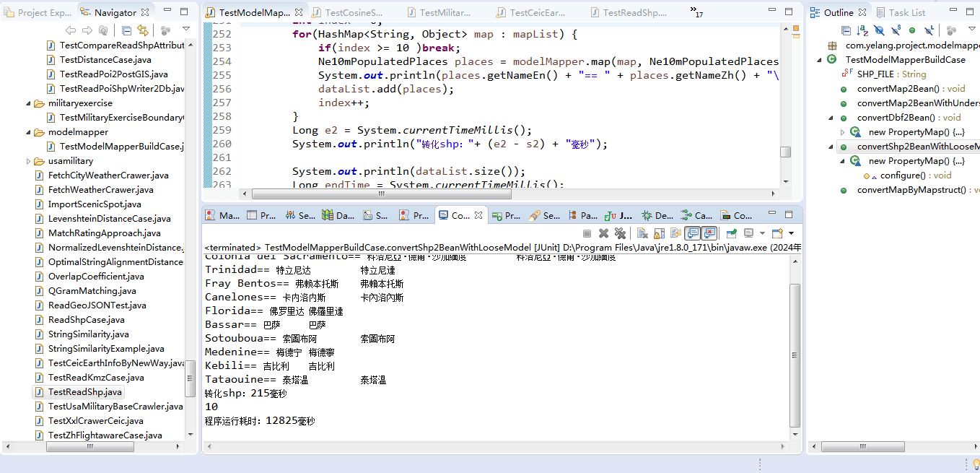Open TestReadKmzCase.java in Navigator
980x473 pixels.
(x=96, y=378)
